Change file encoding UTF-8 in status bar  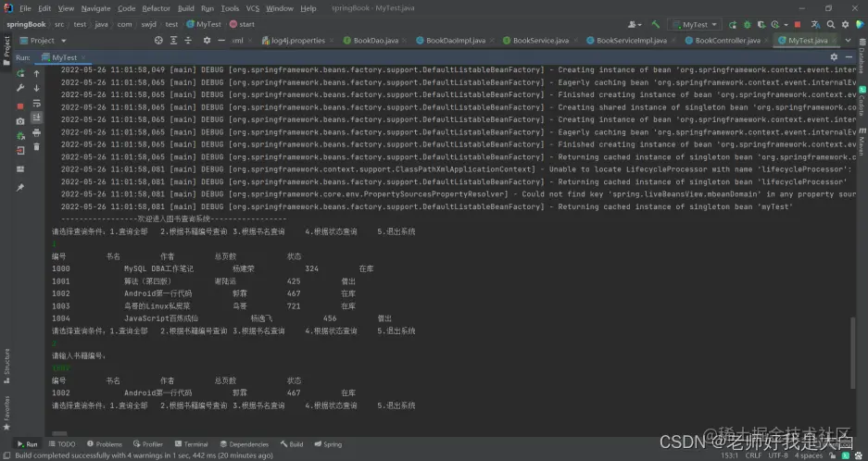(778, 455)
